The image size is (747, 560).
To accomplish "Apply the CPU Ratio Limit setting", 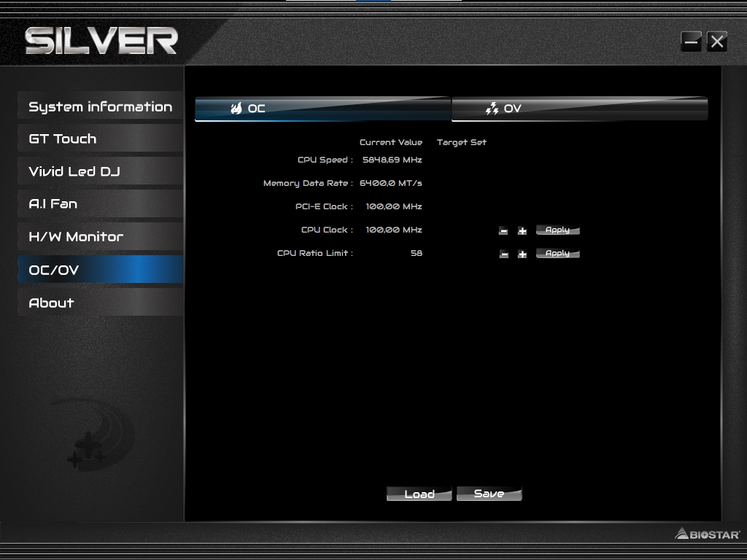I will (558, 253).
